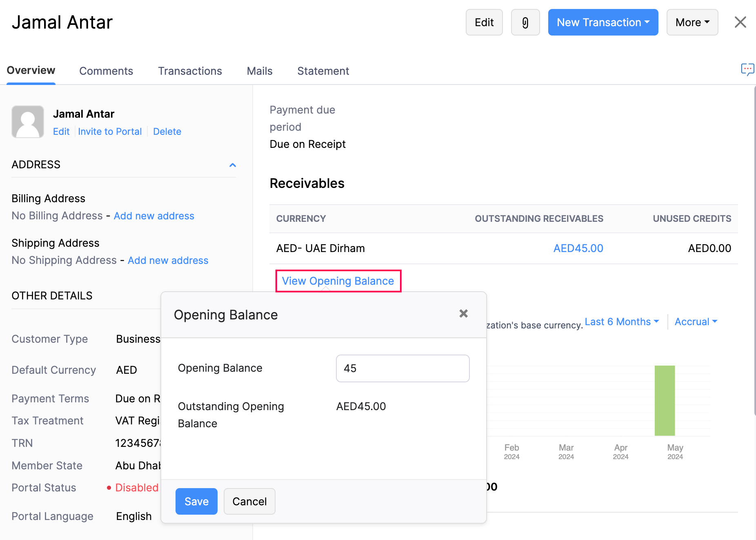The image size is (756, 540).
Task: Expand the More options menu
Action: [692, 22]
